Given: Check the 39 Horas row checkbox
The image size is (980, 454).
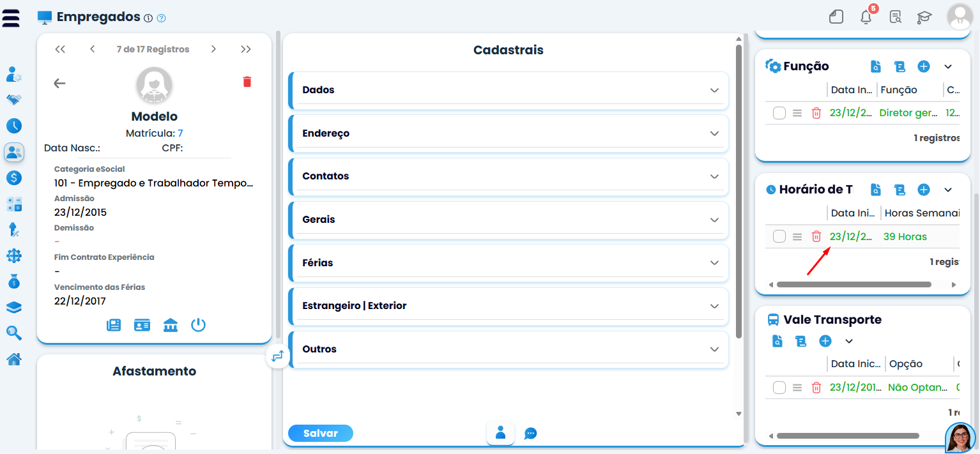Looking at the screenshot, I should [x=779, y=236].
